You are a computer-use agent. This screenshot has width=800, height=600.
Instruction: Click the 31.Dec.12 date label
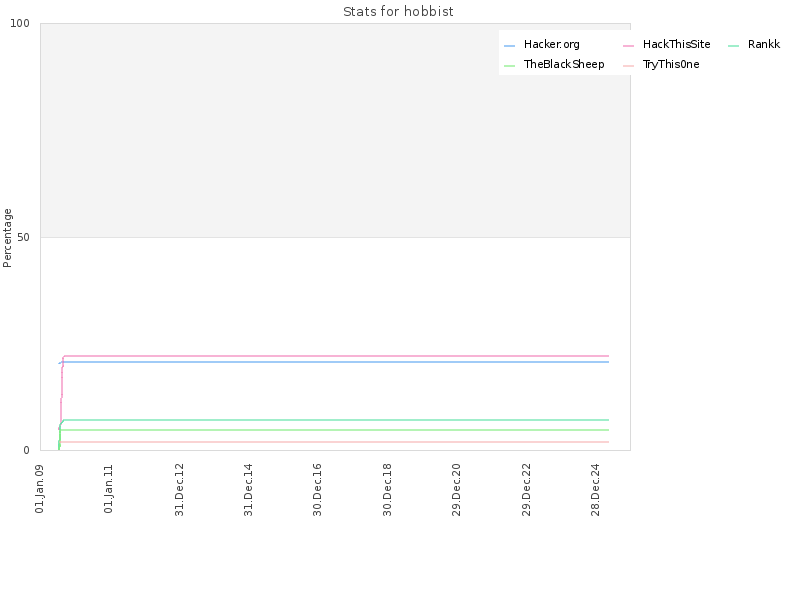179,490
